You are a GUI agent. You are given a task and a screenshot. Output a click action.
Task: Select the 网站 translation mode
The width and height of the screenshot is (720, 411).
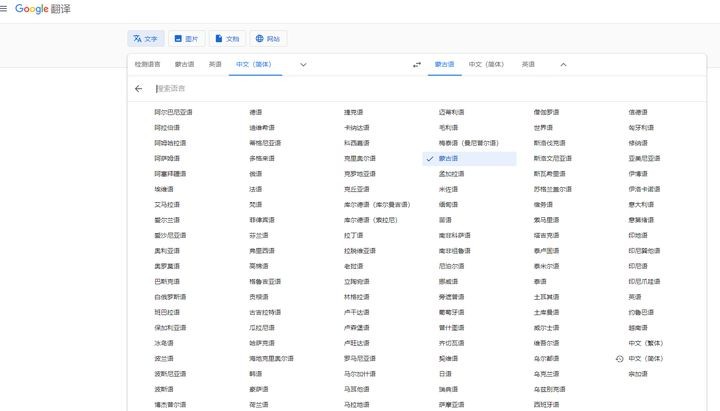point(268,39)
